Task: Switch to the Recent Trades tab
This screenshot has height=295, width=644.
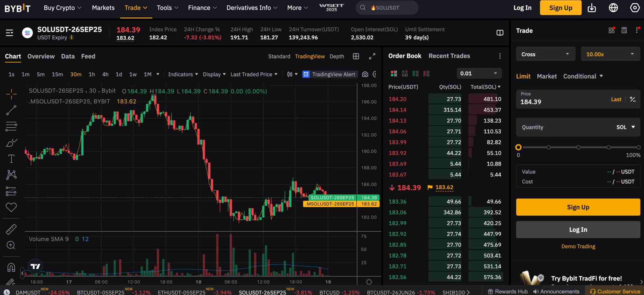Action: click(x=449, y=56)
